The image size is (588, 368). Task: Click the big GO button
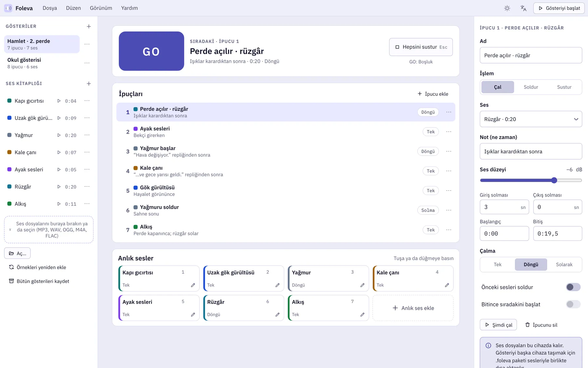coord(151,51)
